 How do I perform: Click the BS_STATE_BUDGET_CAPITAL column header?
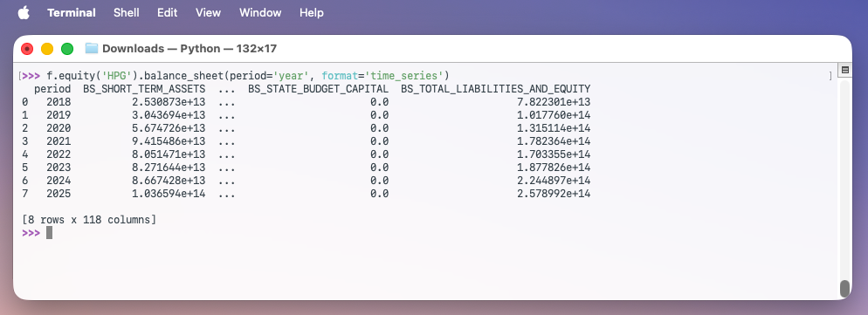[x=319, y=89]
